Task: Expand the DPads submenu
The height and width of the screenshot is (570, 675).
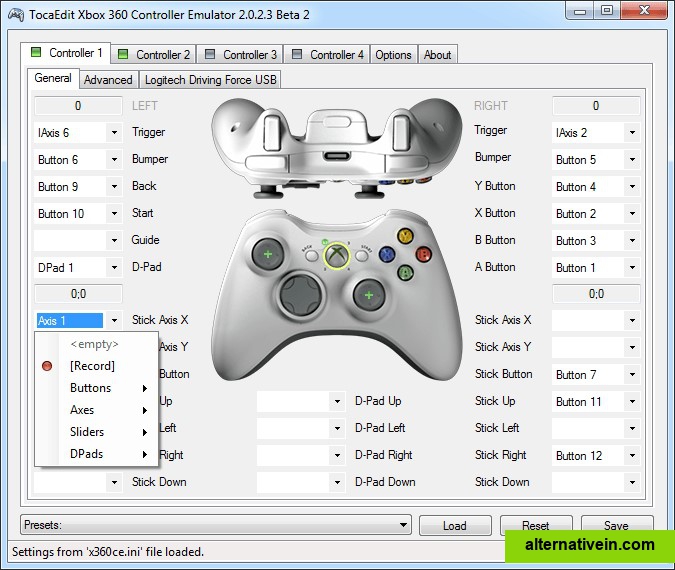Action: click(97, 454)
